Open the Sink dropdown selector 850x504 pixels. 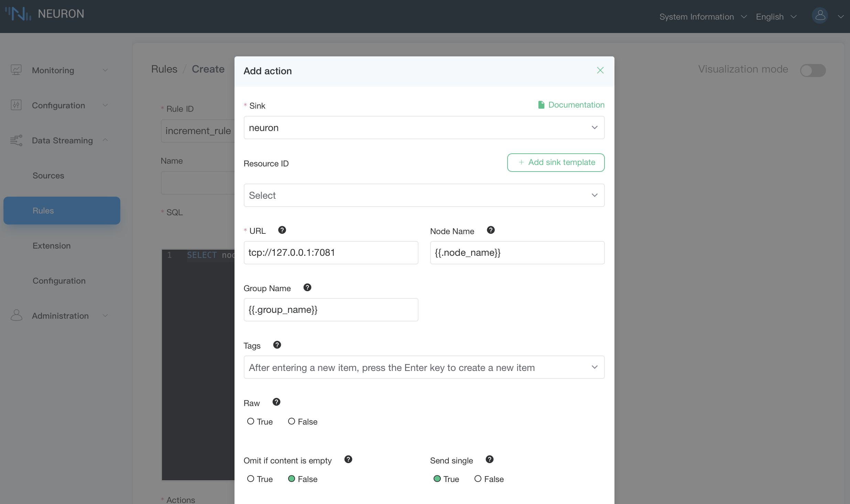[424, 127]
